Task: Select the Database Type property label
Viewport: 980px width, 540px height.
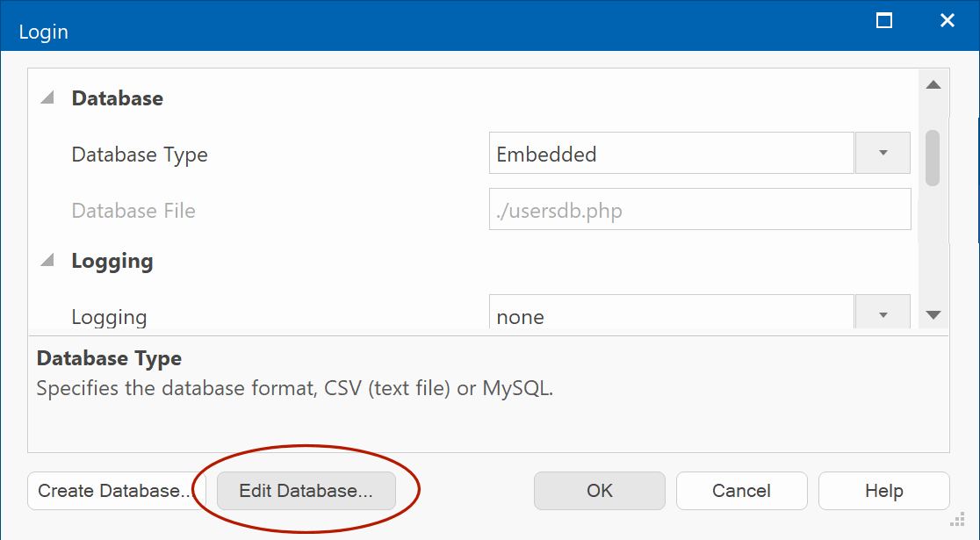Action: (140, 155)
